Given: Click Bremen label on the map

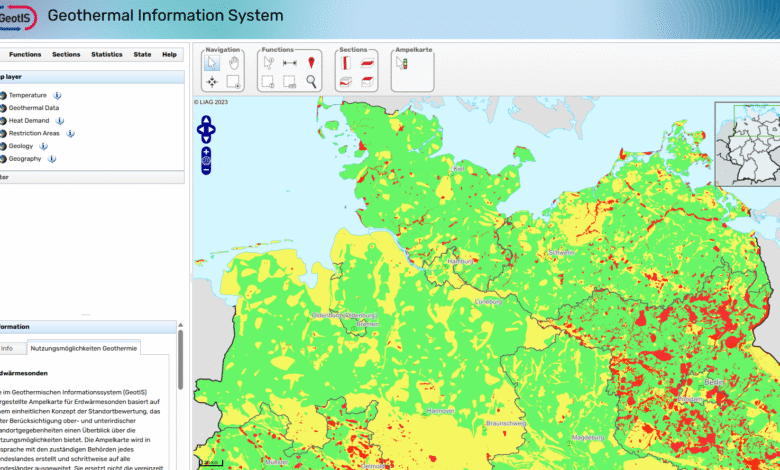Looking at the screenshot, I should tap(368, 324).
